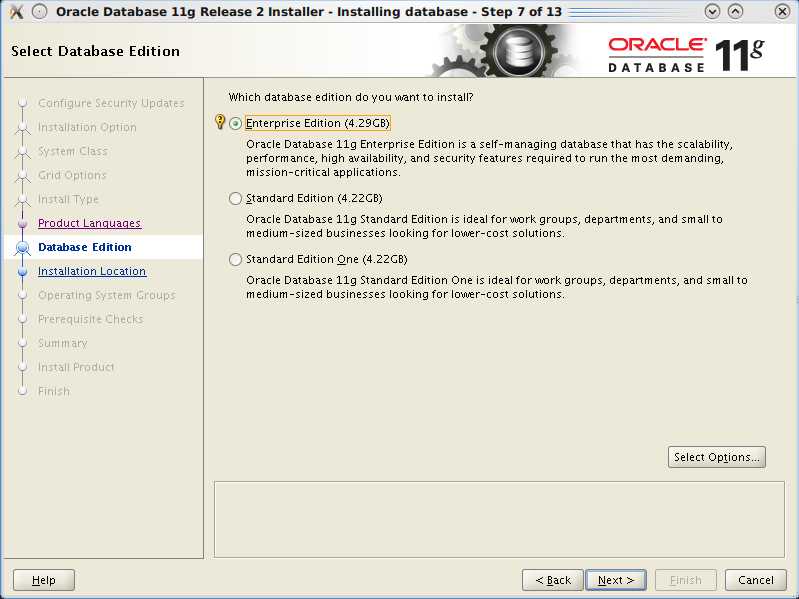The image size is (799, 599).
Task: Click the disabled Finish button
Action: point(685,580)
